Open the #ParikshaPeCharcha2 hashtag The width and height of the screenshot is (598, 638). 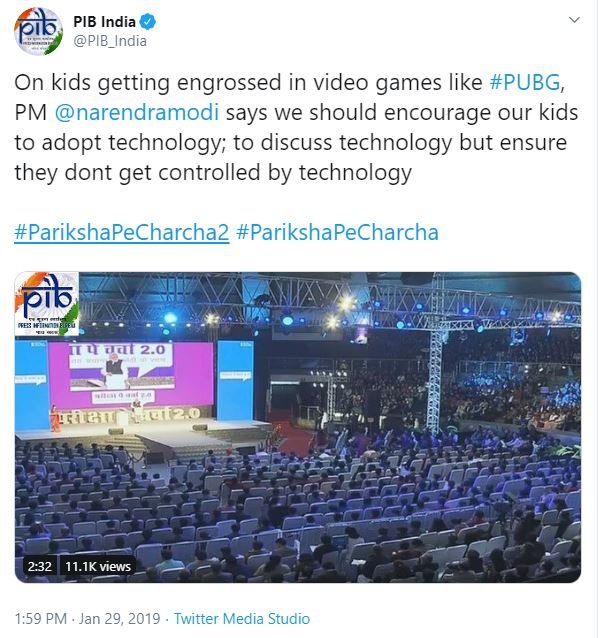click(122, 233)
